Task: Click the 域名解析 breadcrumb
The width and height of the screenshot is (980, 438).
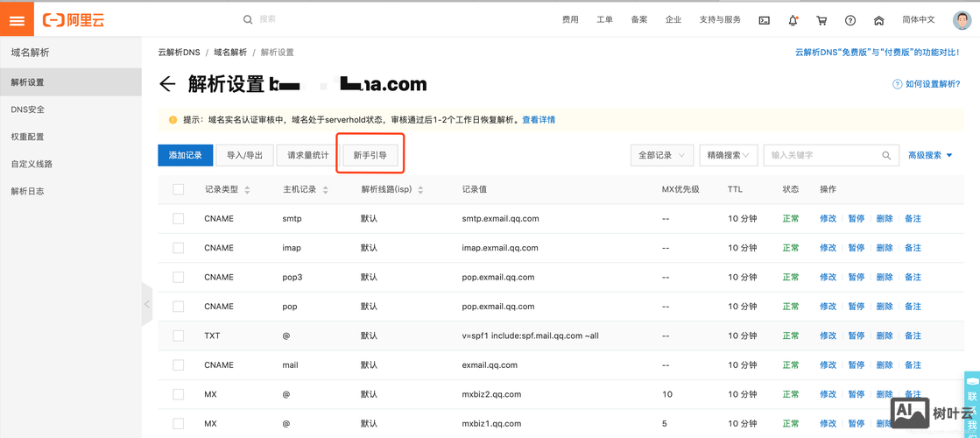Action: pos(230,53)
